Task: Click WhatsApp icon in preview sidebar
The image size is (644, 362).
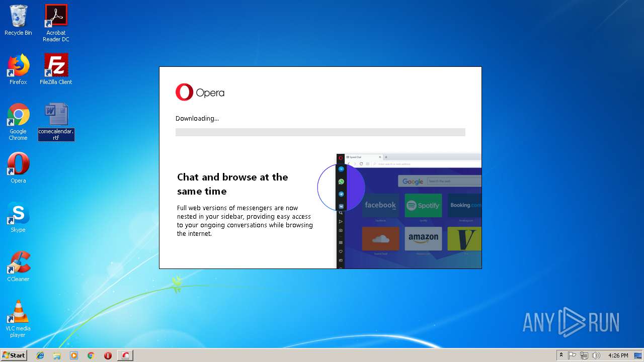Action: [341, 182]
